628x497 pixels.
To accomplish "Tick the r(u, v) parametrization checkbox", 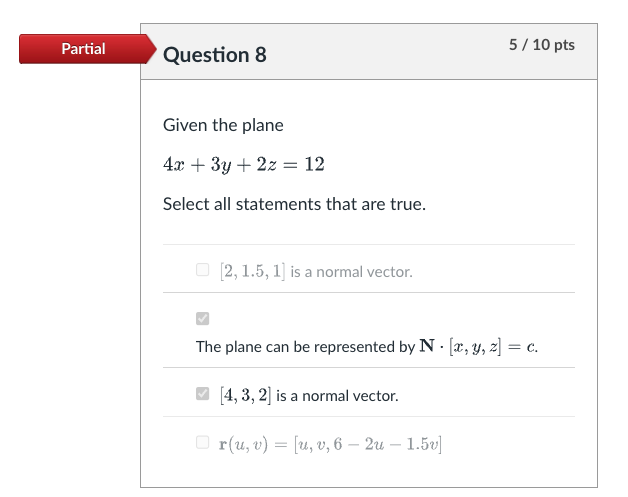I will click(203, 442).
